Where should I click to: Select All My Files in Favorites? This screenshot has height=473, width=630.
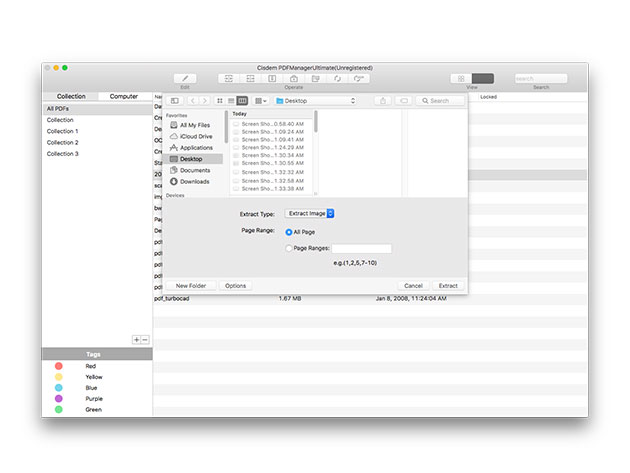coord(194,125)
